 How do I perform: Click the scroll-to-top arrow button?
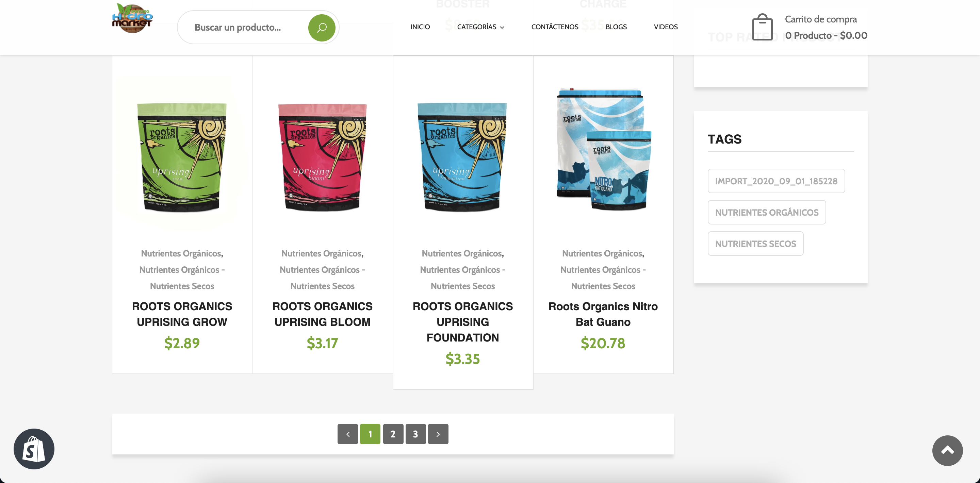tap(947, 450)
